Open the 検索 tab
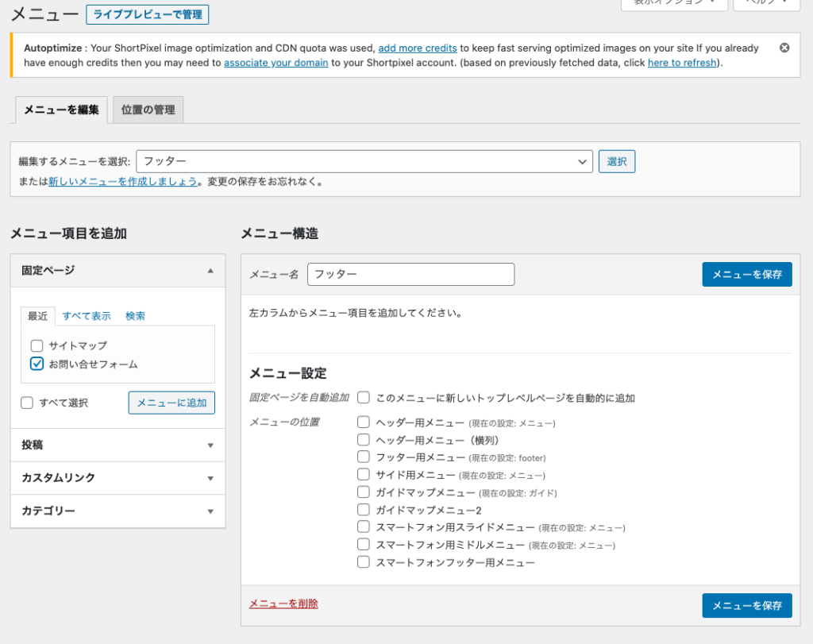 pyautogui.click(x=134, y=315)
